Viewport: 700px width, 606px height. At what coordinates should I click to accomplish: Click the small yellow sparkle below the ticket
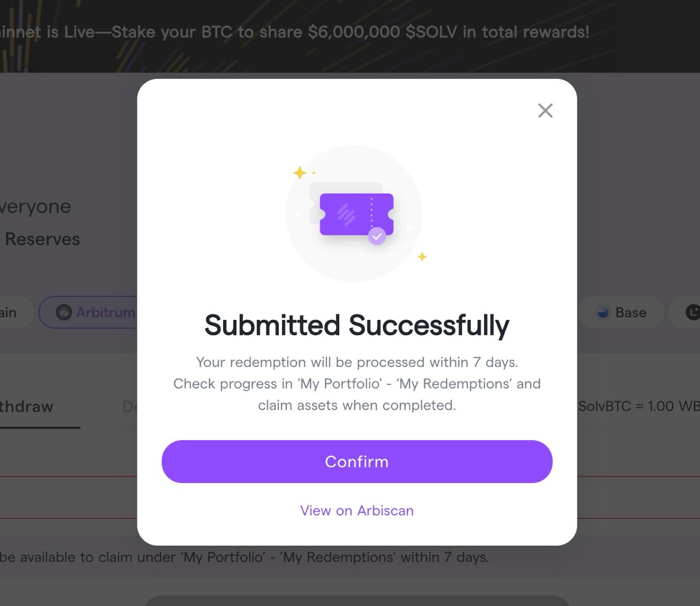pyautogui.click(x=422, y=257)
